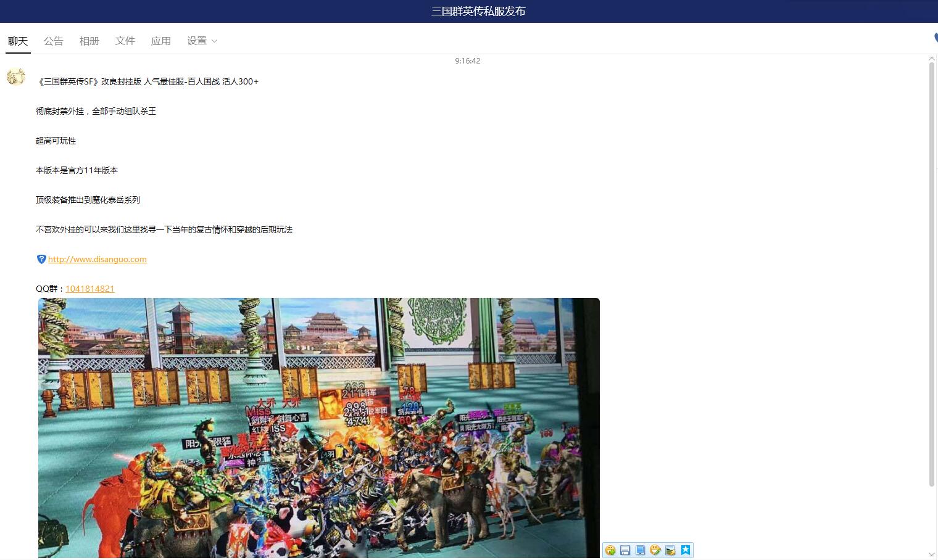Open the 应用 tab

click(161, 41)
